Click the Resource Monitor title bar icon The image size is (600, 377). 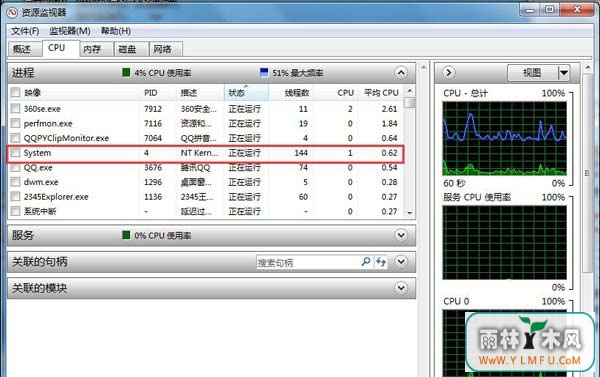click(12, 13)
